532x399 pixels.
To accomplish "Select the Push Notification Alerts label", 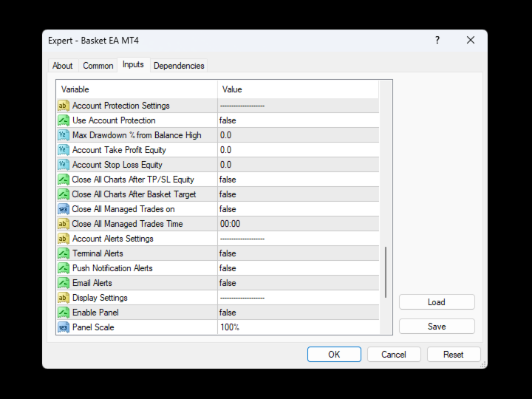I will 112,268.
